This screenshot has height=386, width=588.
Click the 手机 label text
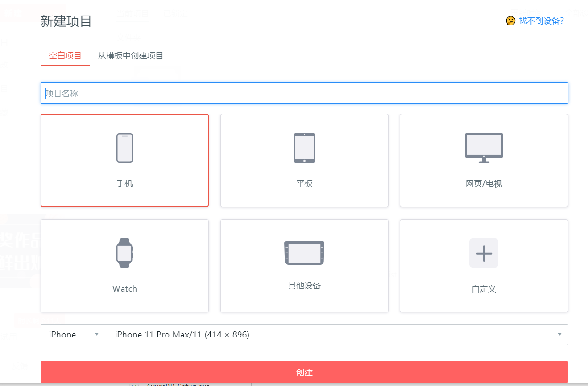(x=124, y=183)
